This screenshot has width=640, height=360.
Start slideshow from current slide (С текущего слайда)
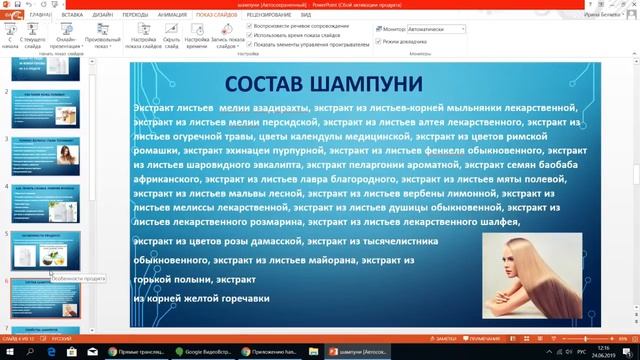click(x=33, y=36)
